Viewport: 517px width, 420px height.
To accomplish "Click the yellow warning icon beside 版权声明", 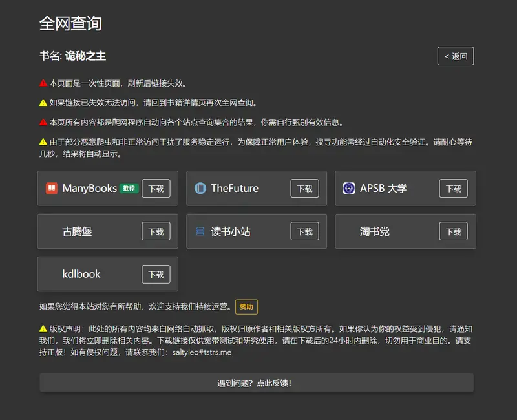I will tap(43, 329).
